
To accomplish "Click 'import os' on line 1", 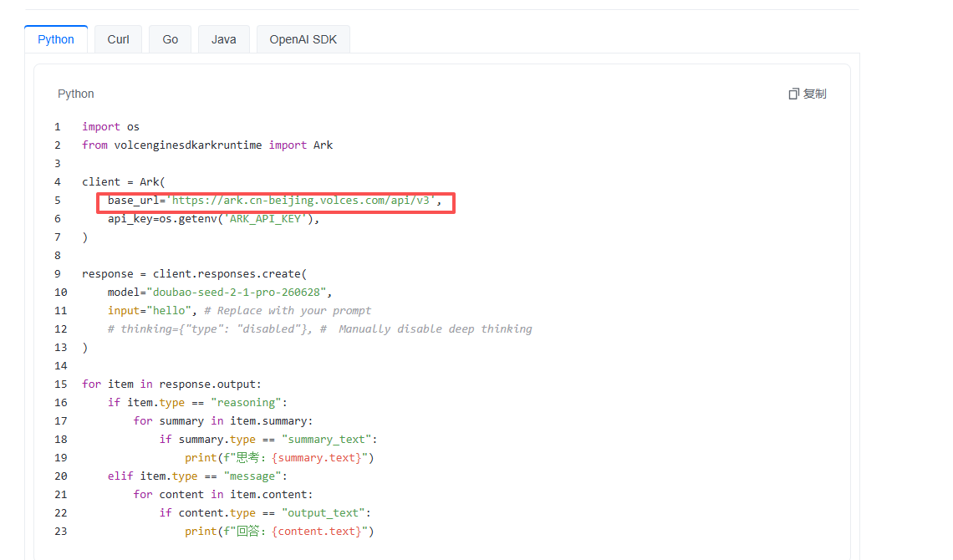I will point(110,126).
